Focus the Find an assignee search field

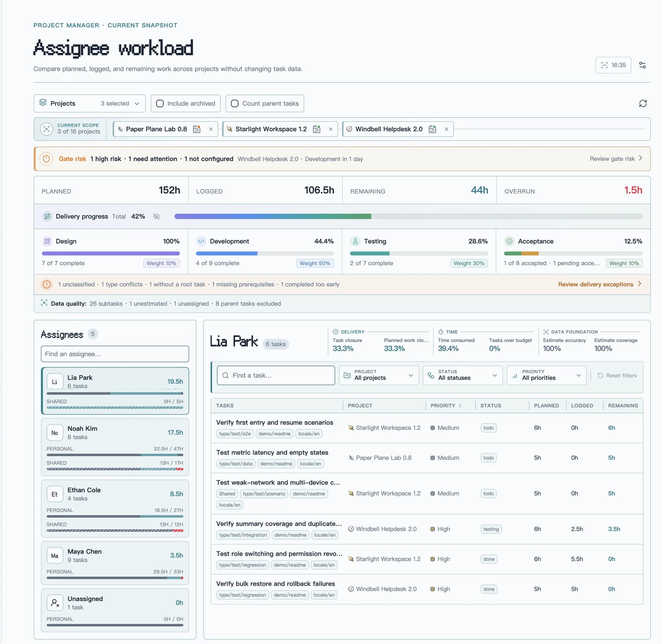[x=115, y=354]
